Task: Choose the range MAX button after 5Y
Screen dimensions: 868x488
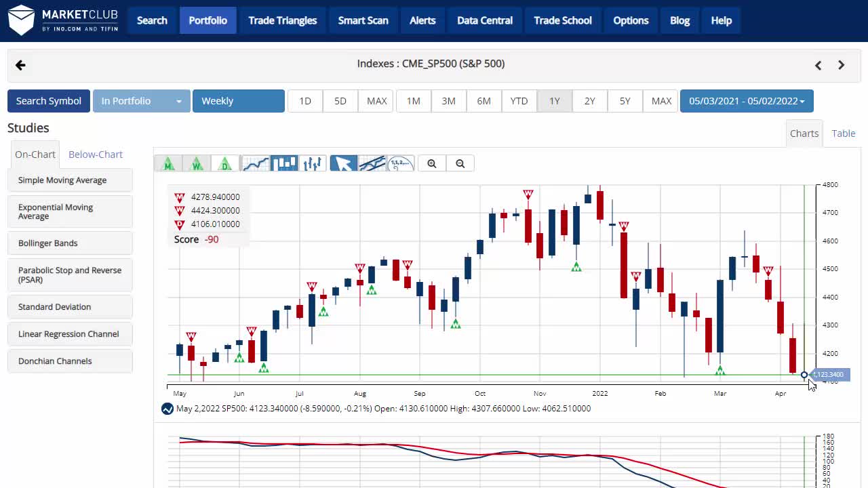Action: pyautogui.click(x=661, y=101)
